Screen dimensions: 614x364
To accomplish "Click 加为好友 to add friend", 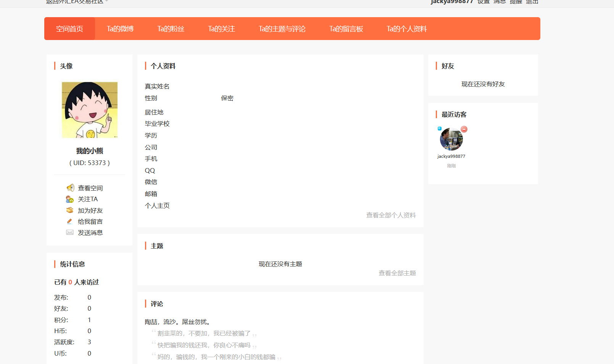I will (90, 210).
